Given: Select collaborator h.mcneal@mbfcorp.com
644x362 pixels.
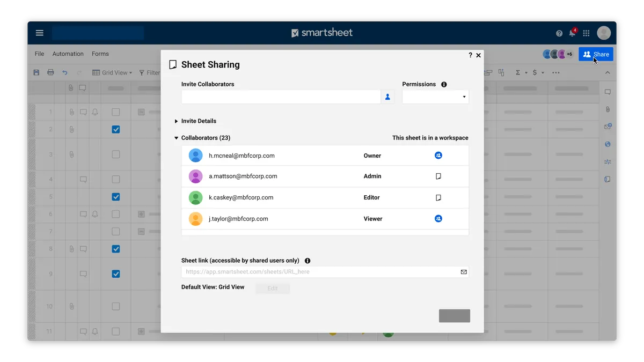Looking at the screenshot, I should [325, 156].
